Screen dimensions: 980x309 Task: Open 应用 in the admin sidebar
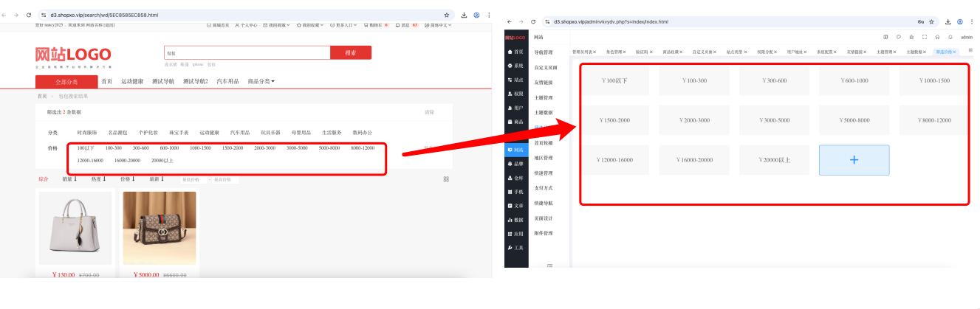click(x=515, y=234)
